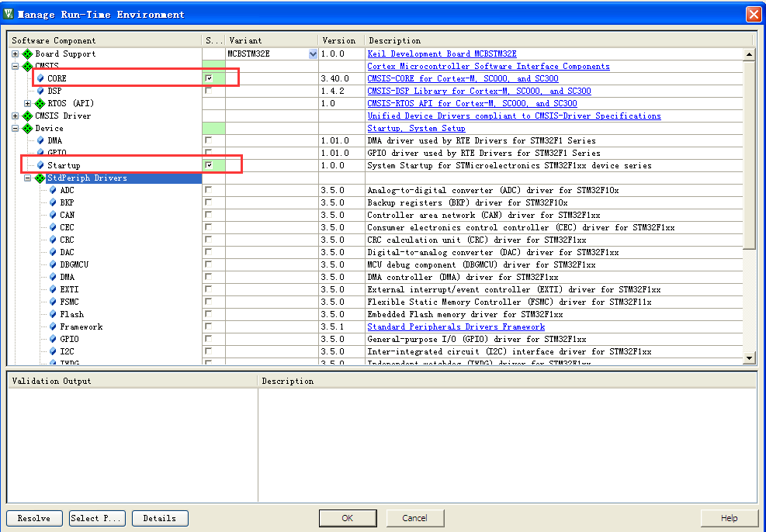Select the EXTI driver checkbox
Screen dimensions: 766x532
209,289
